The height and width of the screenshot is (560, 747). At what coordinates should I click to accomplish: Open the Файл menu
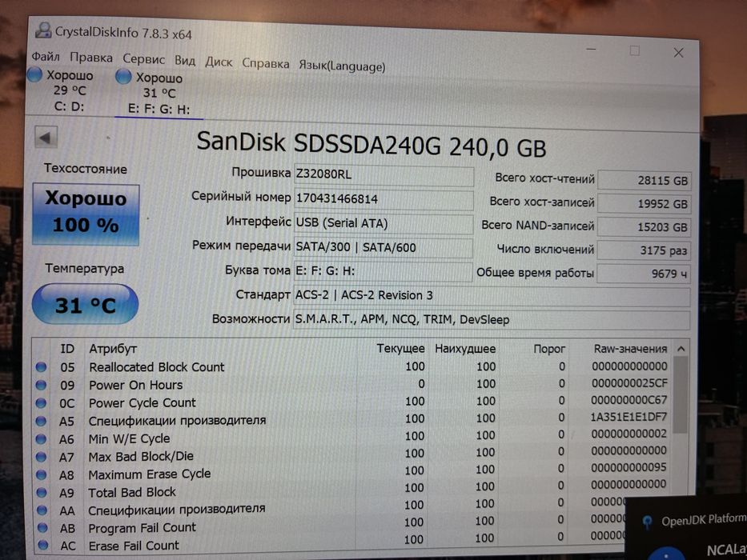46,57
